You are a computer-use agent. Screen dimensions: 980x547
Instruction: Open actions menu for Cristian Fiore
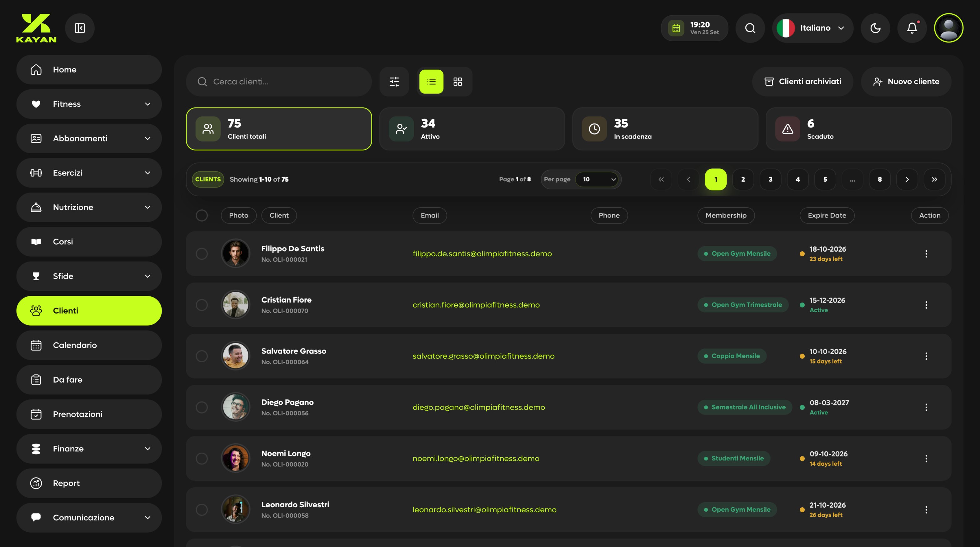[926, 305]
